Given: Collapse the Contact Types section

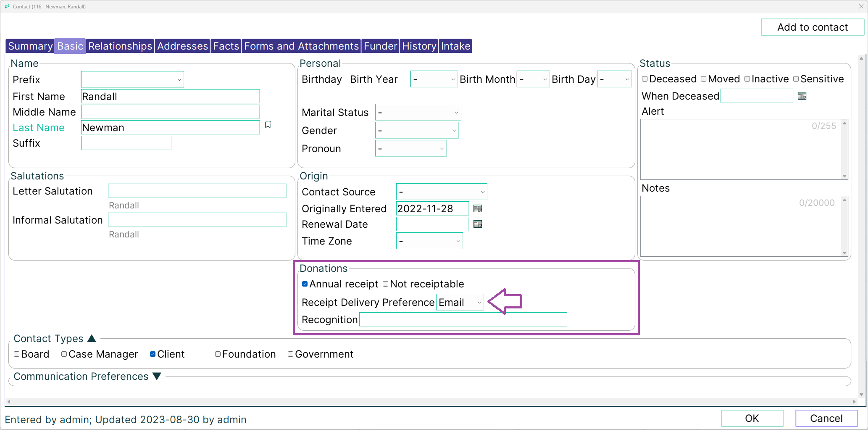Looking at the screenshot, I should click(92, 338).
